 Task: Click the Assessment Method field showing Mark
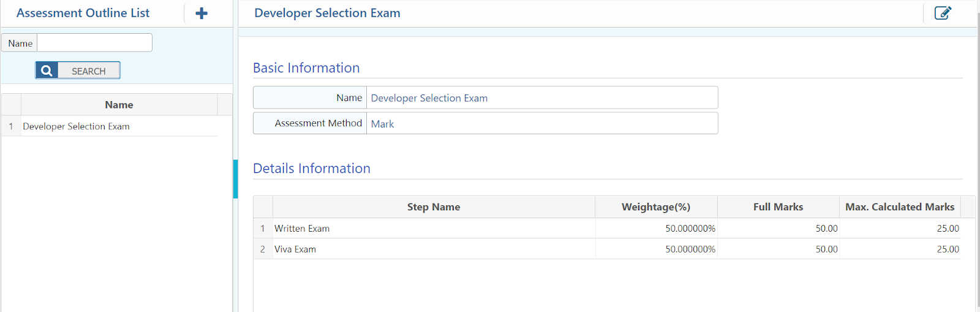pyautogui.click(x=542, y=123)
